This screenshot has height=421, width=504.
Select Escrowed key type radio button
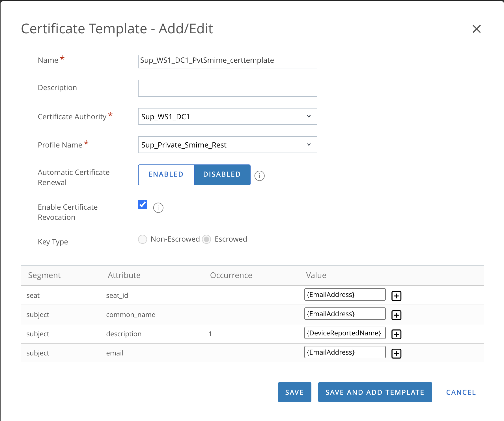click(x=206, y=239)
